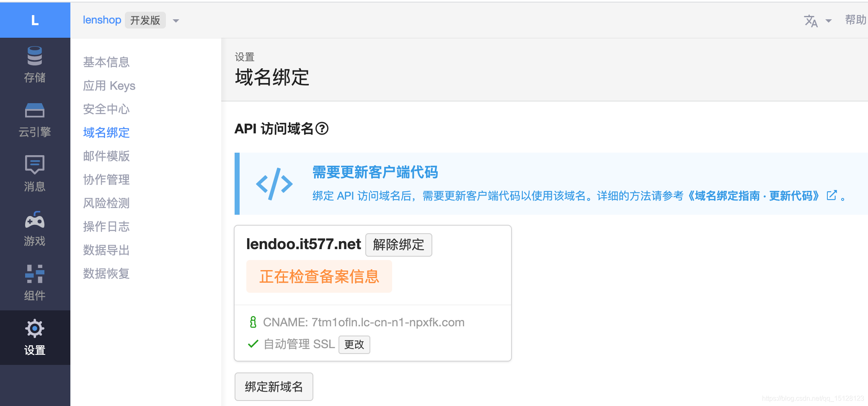Click the 更改 button next to SSL
The image size is (868, 406).
tap(354, 344)
